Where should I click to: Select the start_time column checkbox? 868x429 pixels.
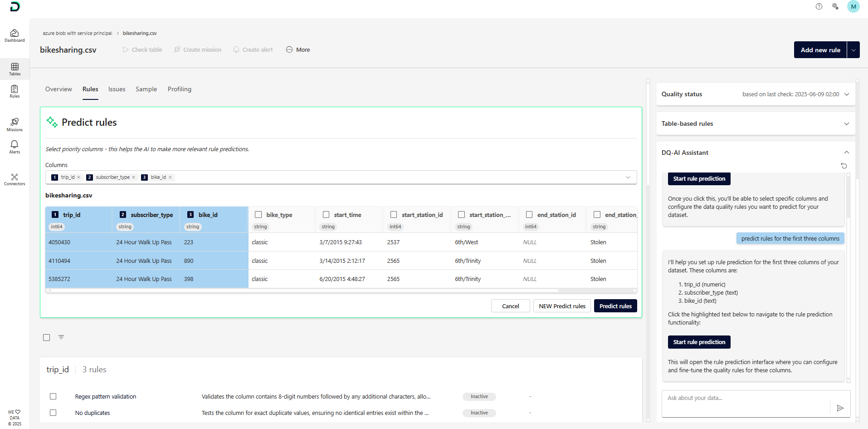326,215
